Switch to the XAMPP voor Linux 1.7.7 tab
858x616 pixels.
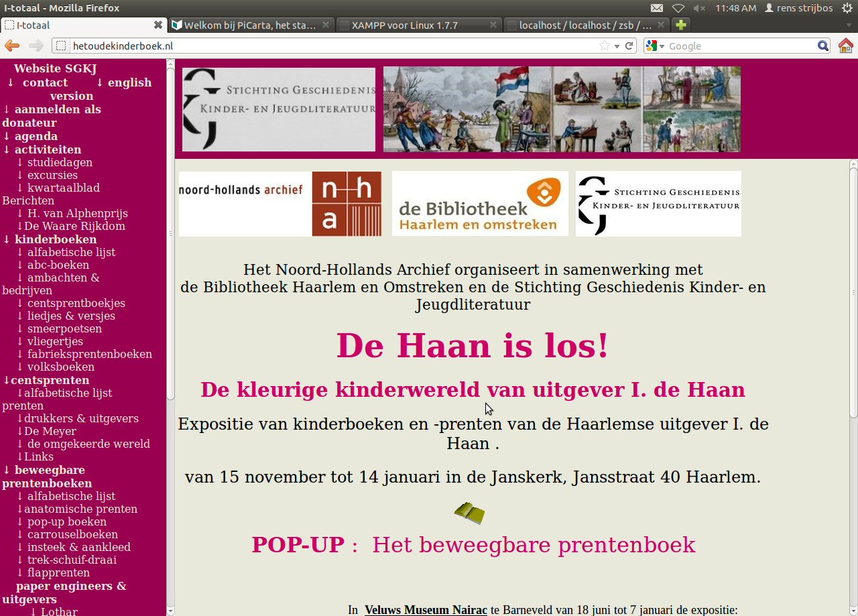point(419,25)
